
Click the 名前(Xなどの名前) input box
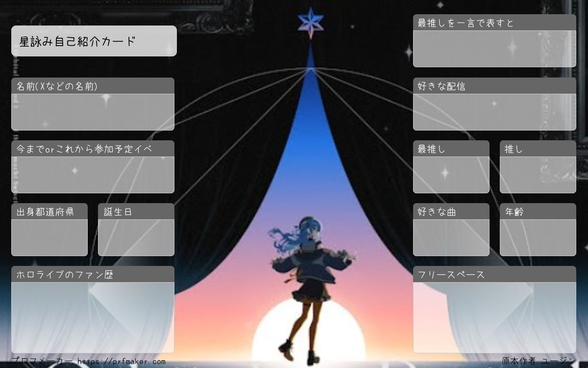(x=93, y=112)
